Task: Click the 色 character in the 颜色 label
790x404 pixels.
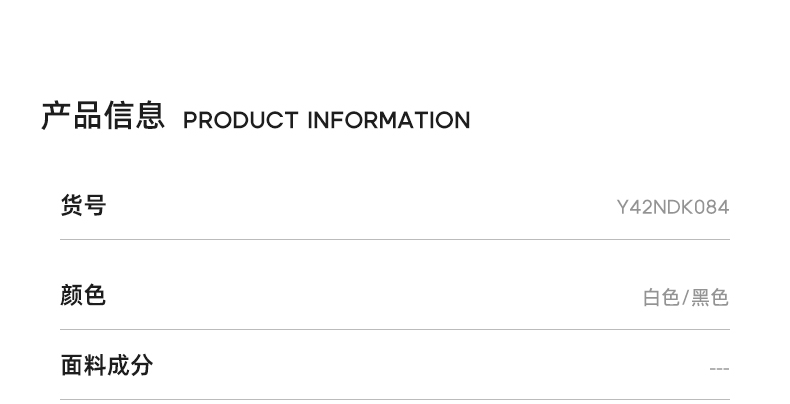Action: (95, 296)
